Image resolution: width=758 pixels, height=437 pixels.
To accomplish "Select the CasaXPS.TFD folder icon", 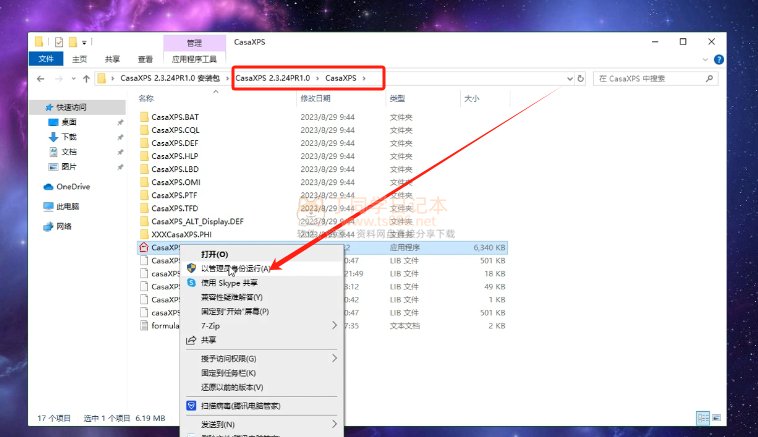I will coord(144,208).
